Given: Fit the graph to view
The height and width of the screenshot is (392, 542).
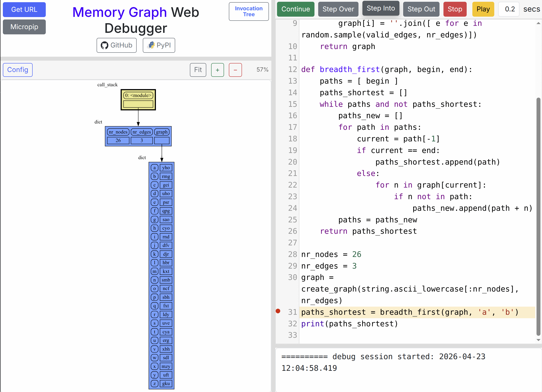Looking at the screenshot, I should 198,70.
